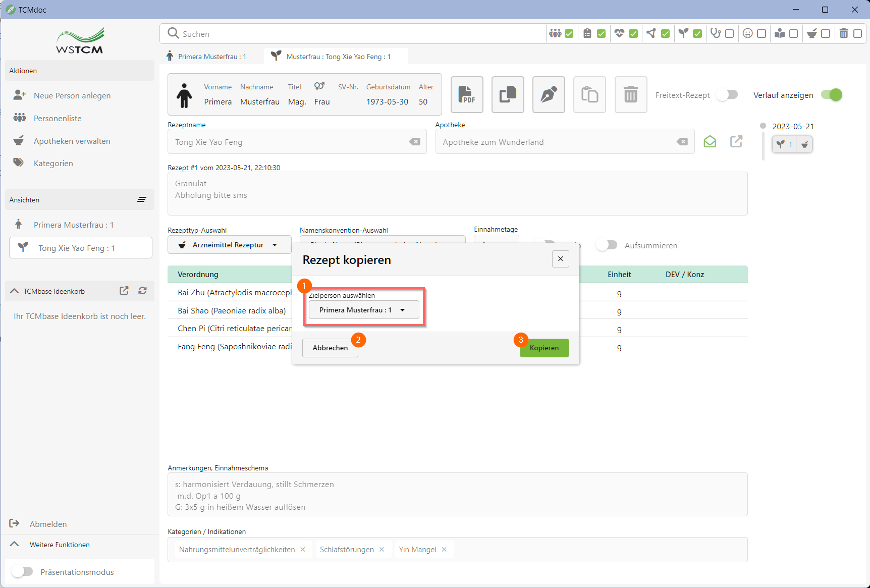Toggle the Freitext-Rezept switch

pos(727,95)
